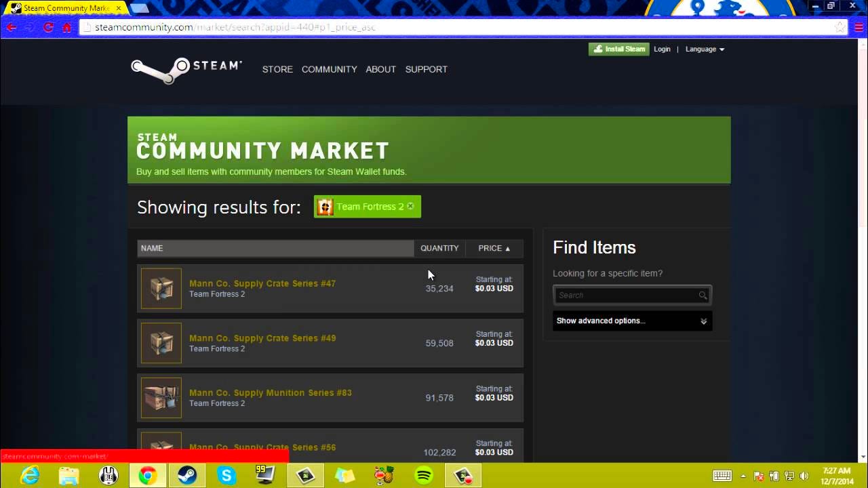
Task: Open the SUPPORT page
Action: click(426, 69)
